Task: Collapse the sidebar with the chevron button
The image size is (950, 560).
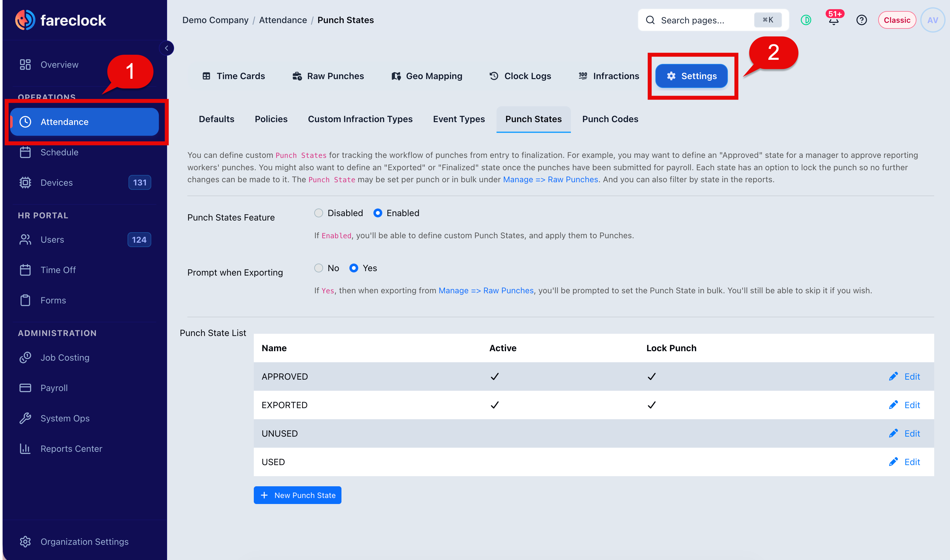Action: (x=166, y=48)
